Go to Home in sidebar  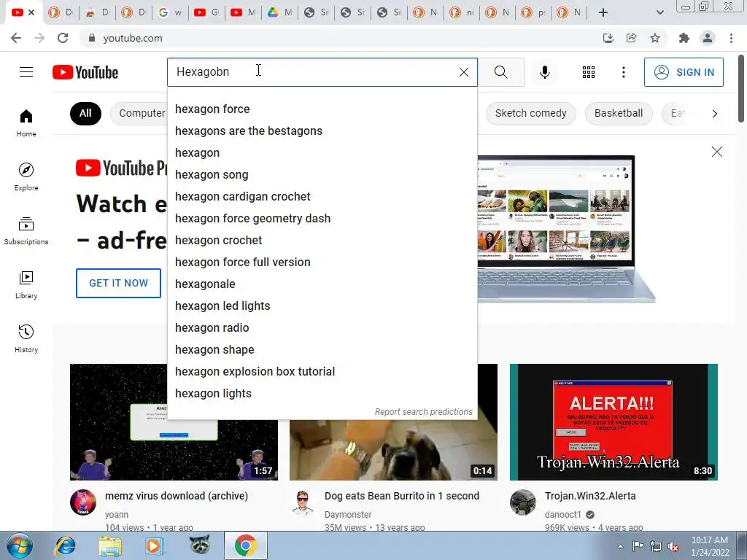click(26, 122)
